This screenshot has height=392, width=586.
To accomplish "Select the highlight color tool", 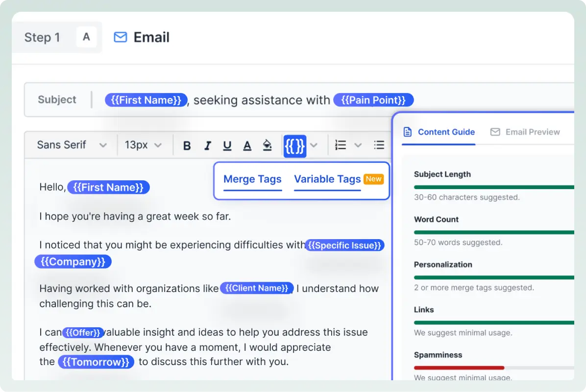I will coord(267,145).
